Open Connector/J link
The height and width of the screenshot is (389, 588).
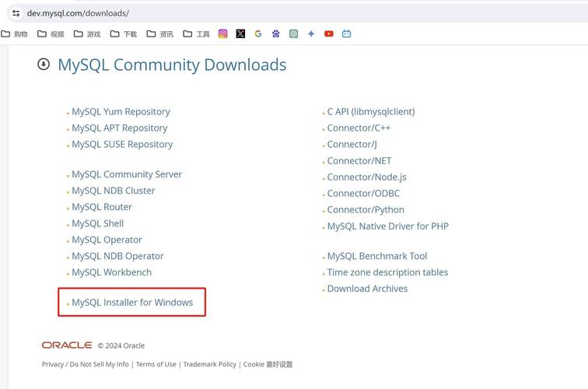[x=352, y=145]
